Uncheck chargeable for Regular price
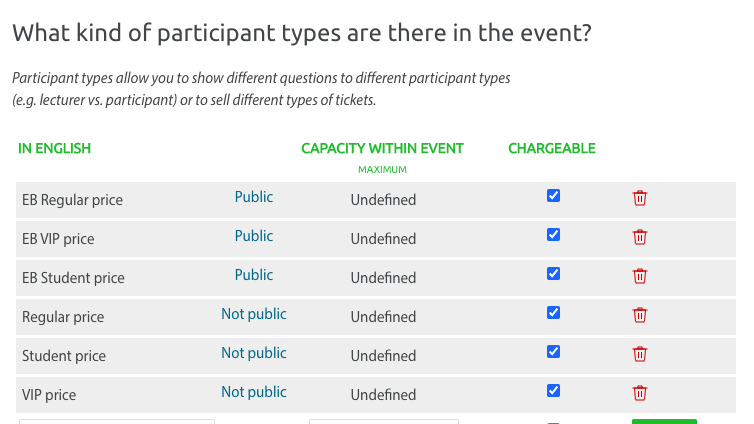 [553, 313]
